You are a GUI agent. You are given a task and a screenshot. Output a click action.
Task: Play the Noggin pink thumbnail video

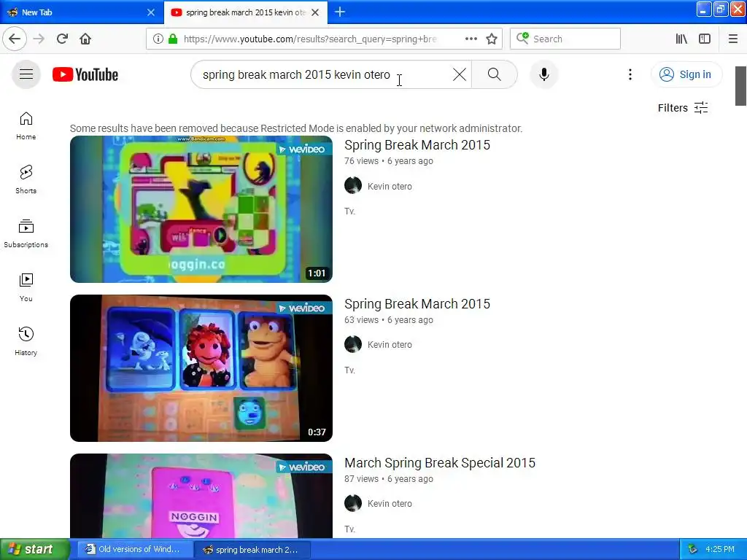[x=201, y=496]
